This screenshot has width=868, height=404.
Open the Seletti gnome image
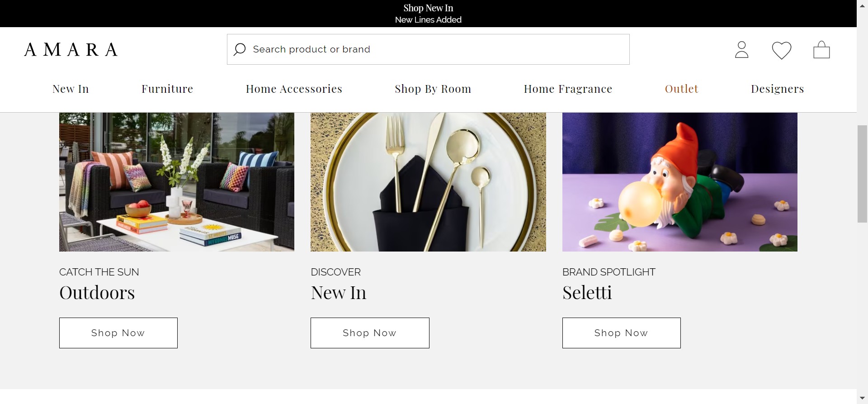point(680,182)
